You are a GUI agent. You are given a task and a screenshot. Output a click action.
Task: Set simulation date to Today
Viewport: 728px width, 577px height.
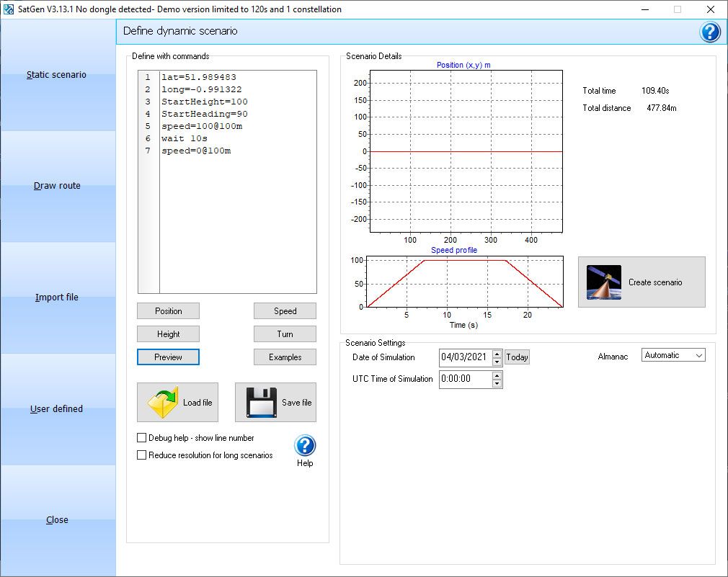[x=517, y=357]
